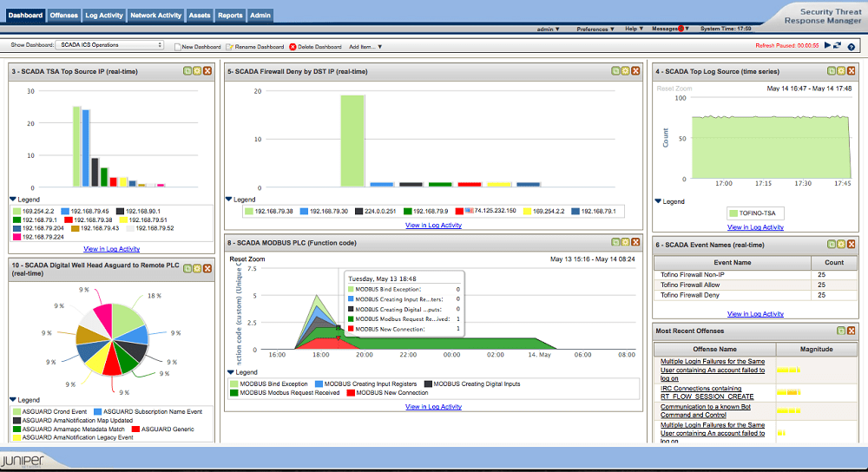This screenshot has height=472, width=868.
Task: Resume dashboard refresh with play icon
Action: coord(827,45)
